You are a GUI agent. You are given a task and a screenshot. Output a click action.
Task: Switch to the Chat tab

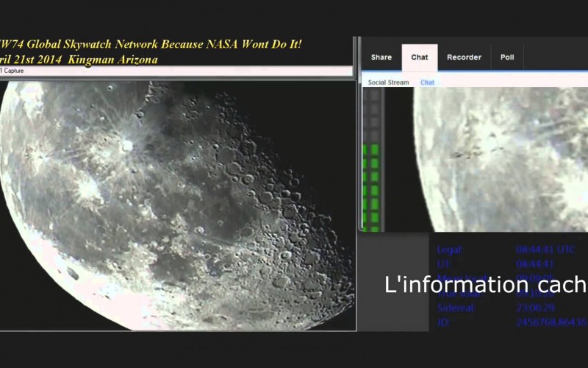coord(419,57)
